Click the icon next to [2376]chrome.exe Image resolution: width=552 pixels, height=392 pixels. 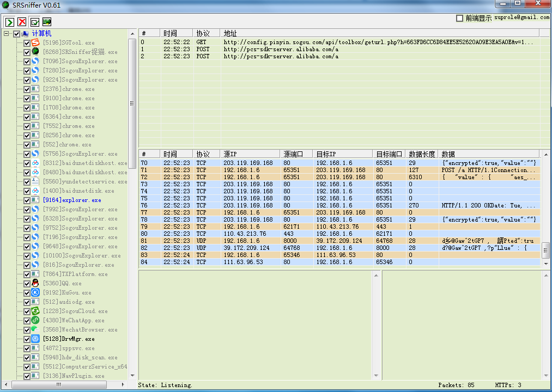click(35, 89)
